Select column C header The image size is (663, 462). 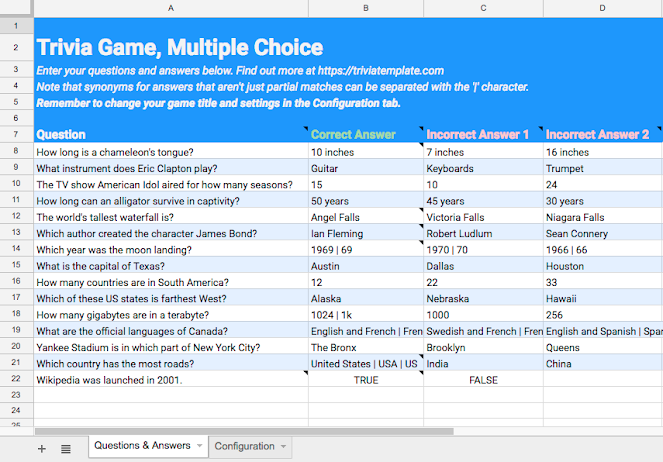[x=483, y=8]
